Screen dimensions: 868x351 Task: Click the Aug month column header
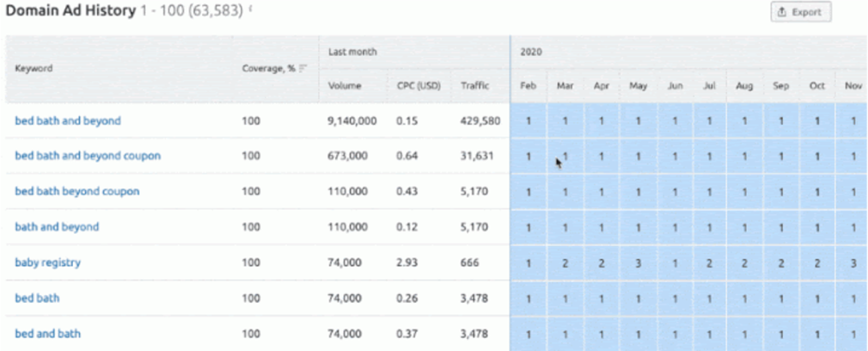pyautogui.click(x=744, y=86)
